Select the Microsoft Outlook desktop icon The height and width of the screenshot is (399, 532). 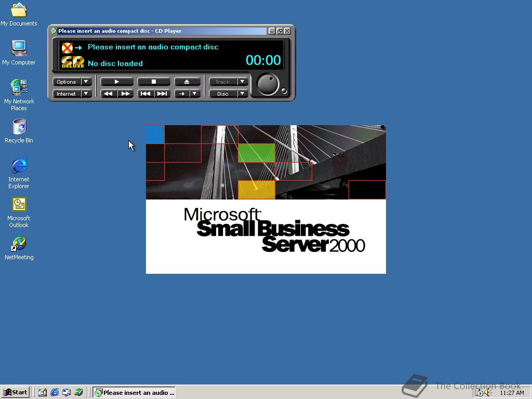coord(19,212)
